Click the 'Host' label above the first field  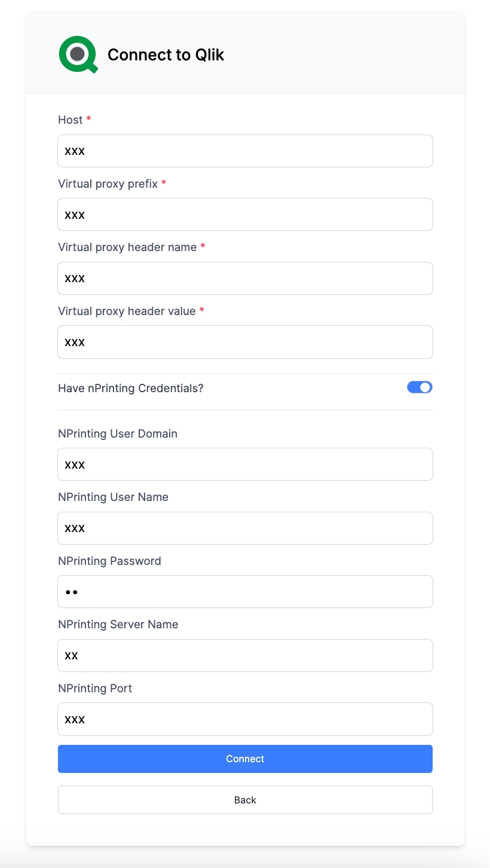(x=70, y=120)
